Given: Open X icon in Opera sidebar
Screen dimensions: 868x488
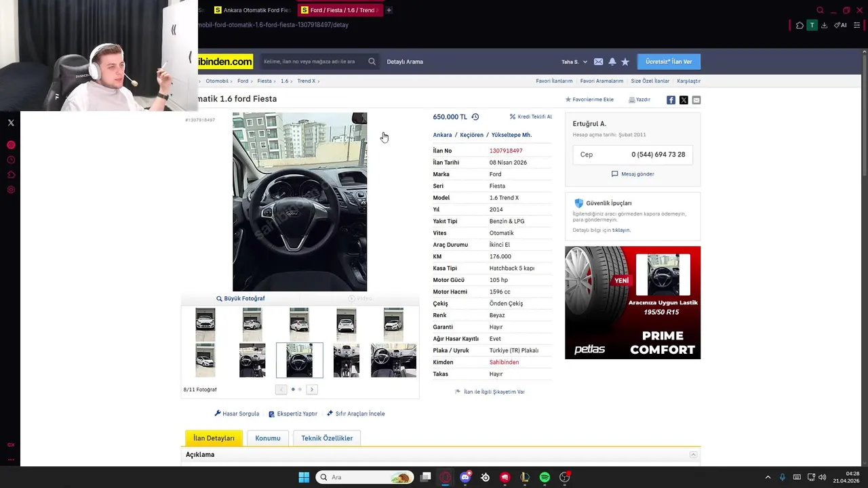Looking at the screenshot, I should click(x=11, y=123).
